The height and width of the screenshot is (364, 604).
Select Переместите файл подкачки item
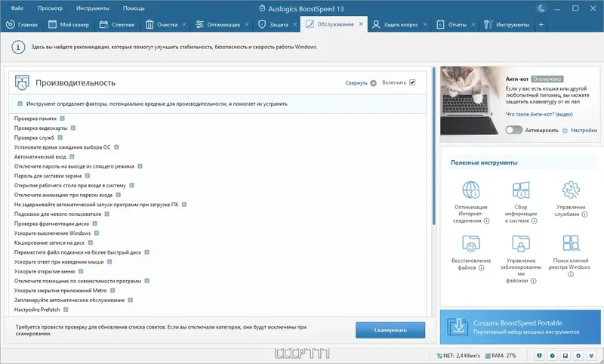78,252
